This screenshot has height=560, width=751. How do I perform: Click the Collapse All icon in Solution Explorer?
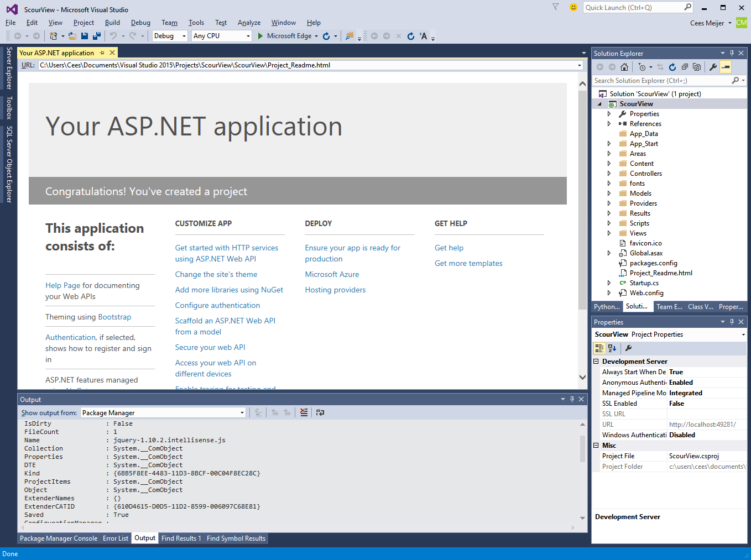coord(685,67)
